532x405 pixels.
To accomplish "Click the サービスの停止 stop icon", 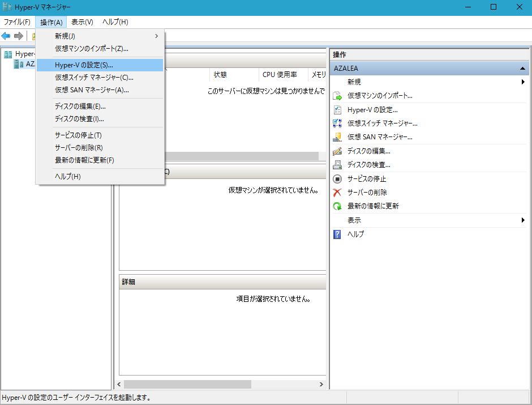I will coord(337,179).
